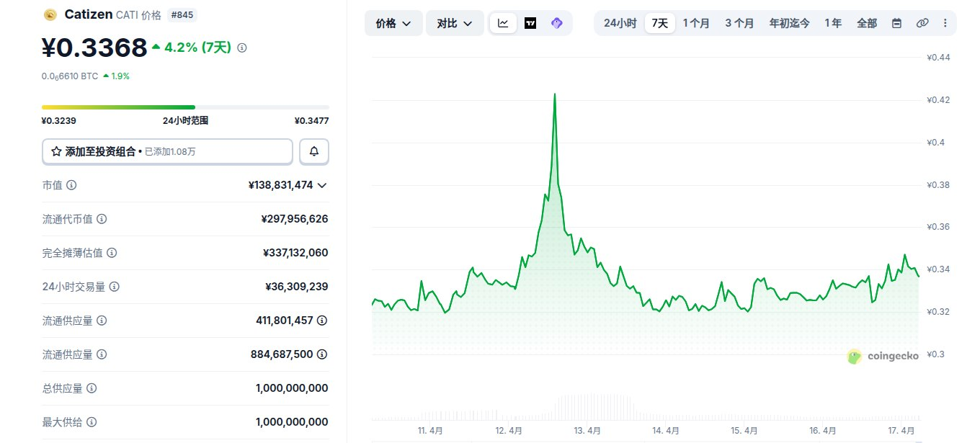Switch to line chart view icon
980x443 pixels.
coord(503,23)
